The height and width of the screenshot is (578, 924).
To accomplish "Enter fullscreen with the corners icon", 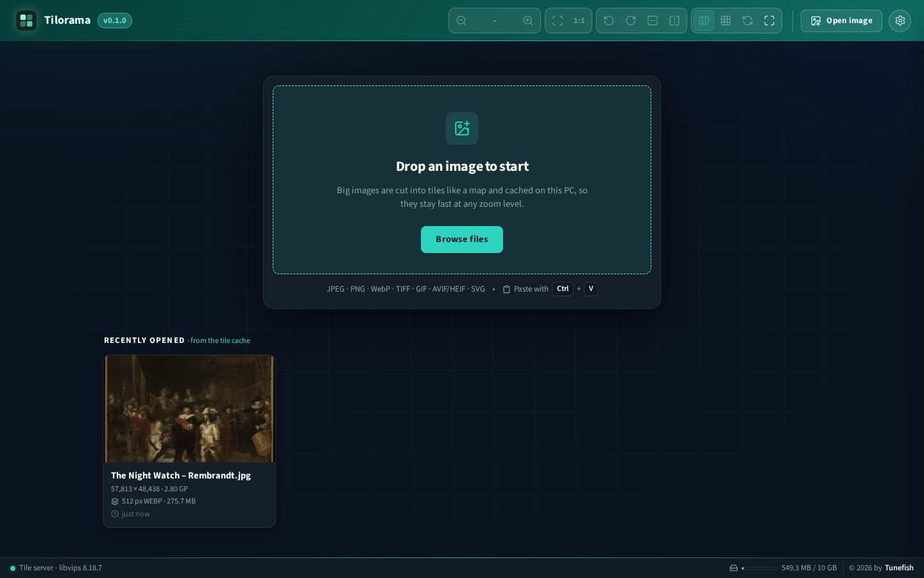I will point(769,21).
